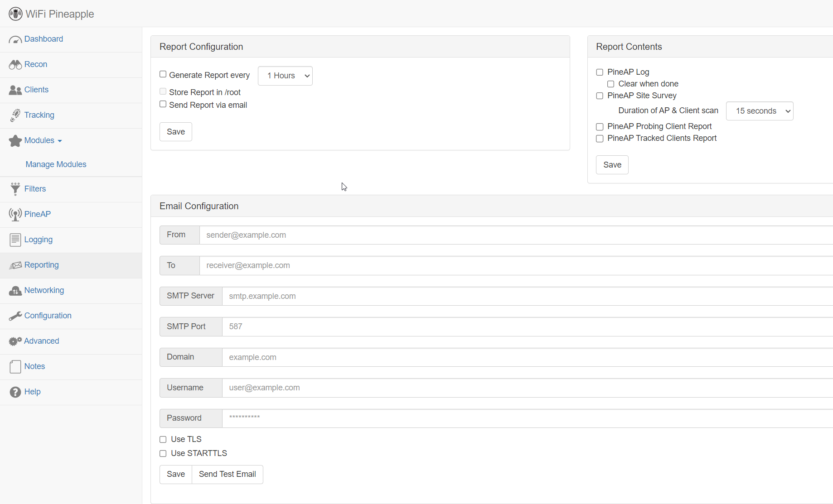This screenshot has width=833, height=504.
Task: Check Send Report via email
Action: tap(163, 104)
